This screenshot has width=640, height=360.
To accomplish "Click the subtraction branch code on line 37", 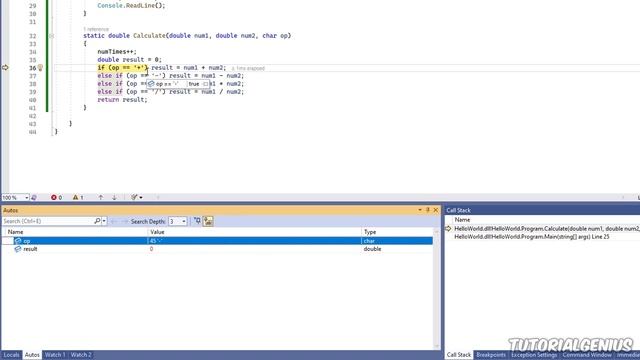I will coord(171,76).
